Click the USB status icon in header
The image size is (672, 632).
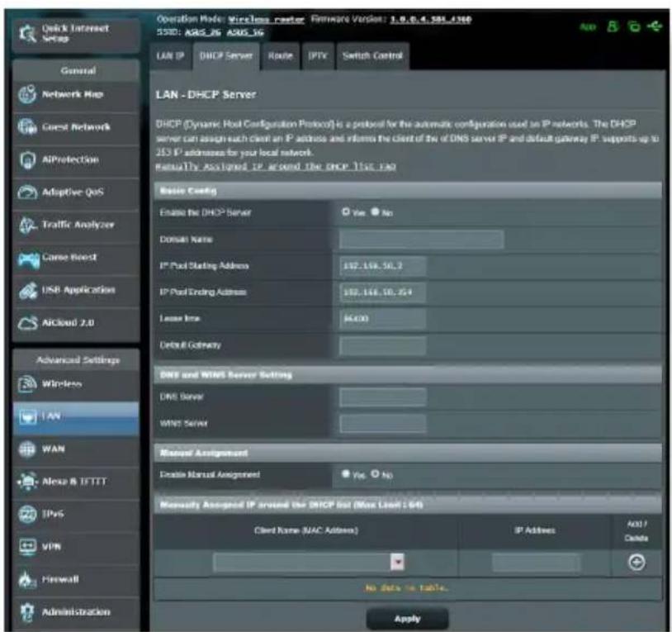655,26
